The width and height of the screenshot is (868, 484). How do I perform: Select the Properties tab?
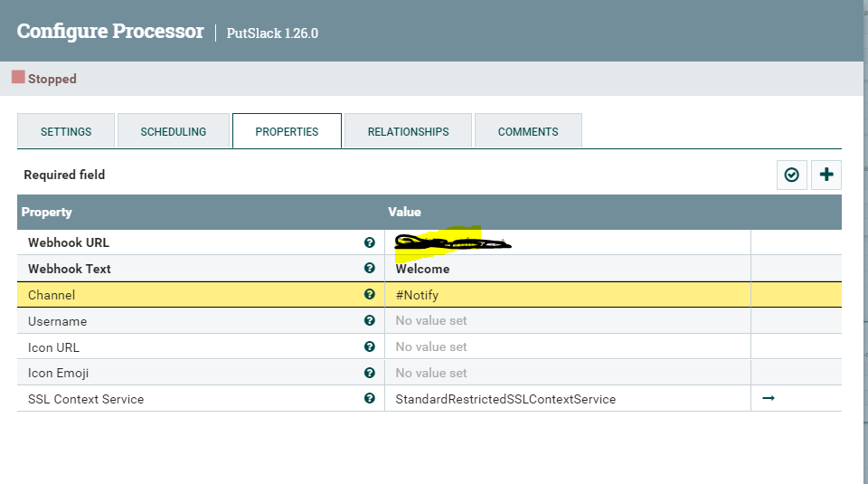pyautogui.click(x=287, y=131)
